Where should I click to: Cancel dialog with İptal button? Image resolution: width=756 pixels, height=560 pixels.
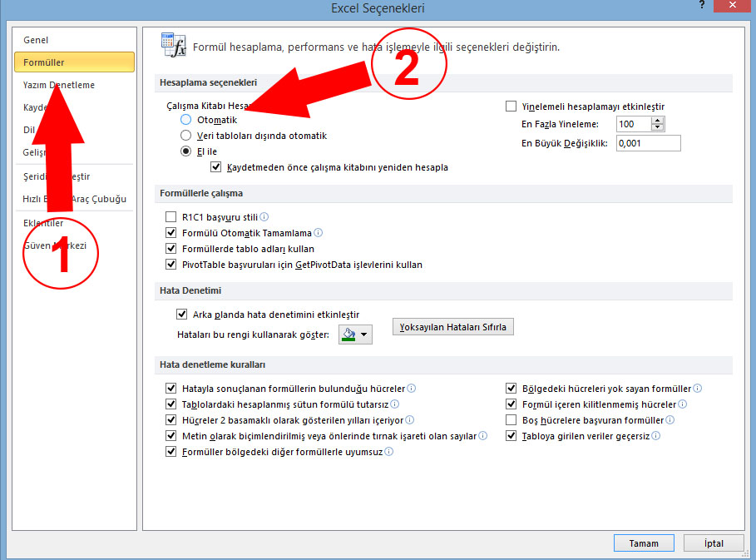click(x=714, y=543)
